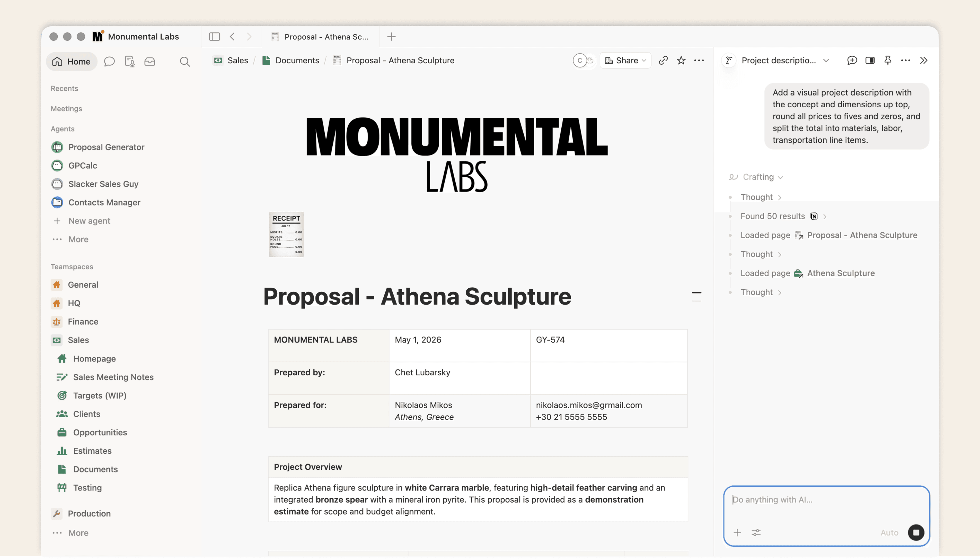Switch AI panel layout icon
This screenshot has width=980, height=560.
click(x=870, y=61)
